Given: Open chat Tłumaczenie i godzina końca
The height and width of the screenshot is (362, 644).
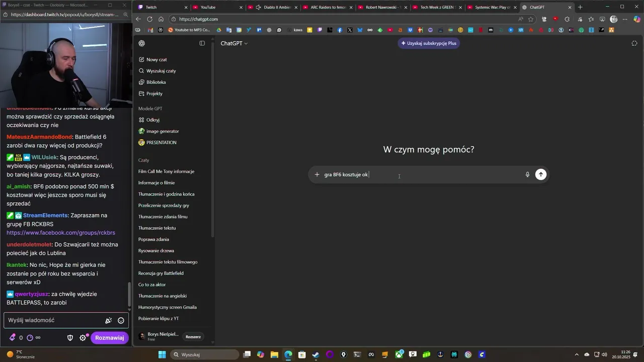Looking at the screenshot, I should [166, 194].
